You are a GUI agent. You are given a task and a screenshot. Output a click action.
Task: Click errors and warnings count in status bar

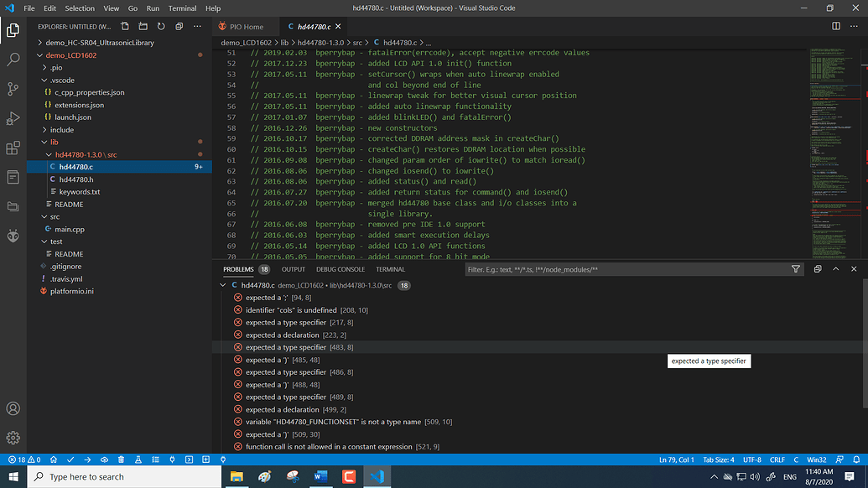[x=24, y=459]
